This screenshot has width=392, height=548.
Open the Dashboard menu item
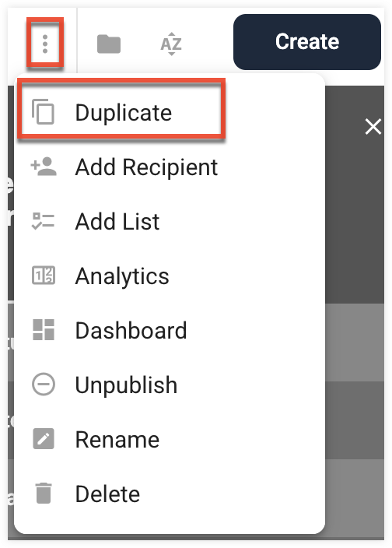pyautogui.click(x=170, y=331)
